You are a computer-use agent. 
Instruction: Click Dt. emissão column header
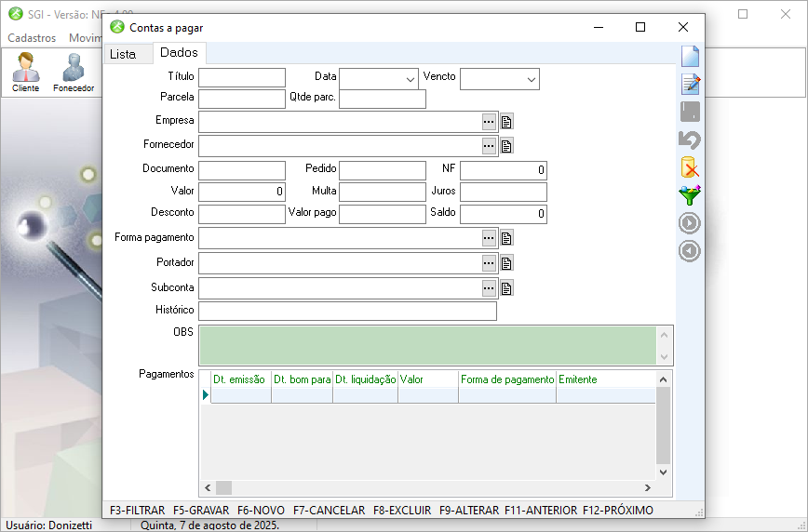pyautogui.click(x=241, y=379)
